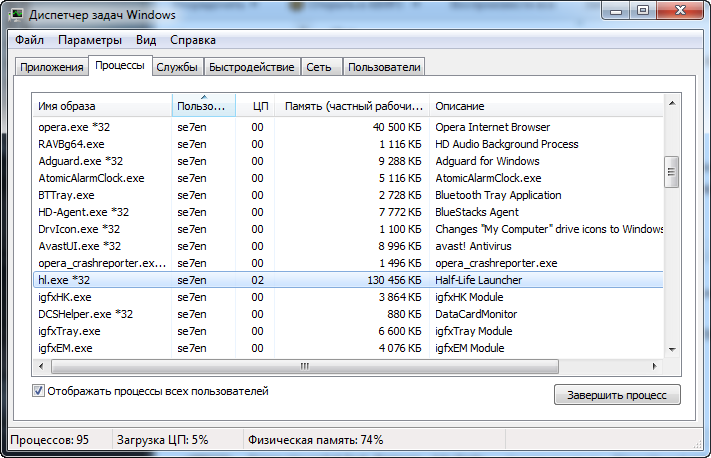
Task: Select the DCSHelper.exe *32 process
Action: click(x=348, y=314)
